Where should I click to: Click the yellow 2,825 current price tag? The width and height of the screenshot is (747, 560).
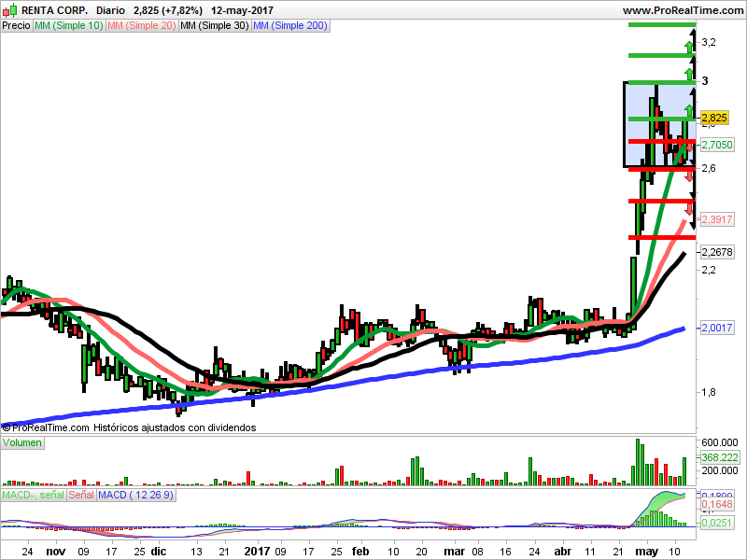[714, 118]
